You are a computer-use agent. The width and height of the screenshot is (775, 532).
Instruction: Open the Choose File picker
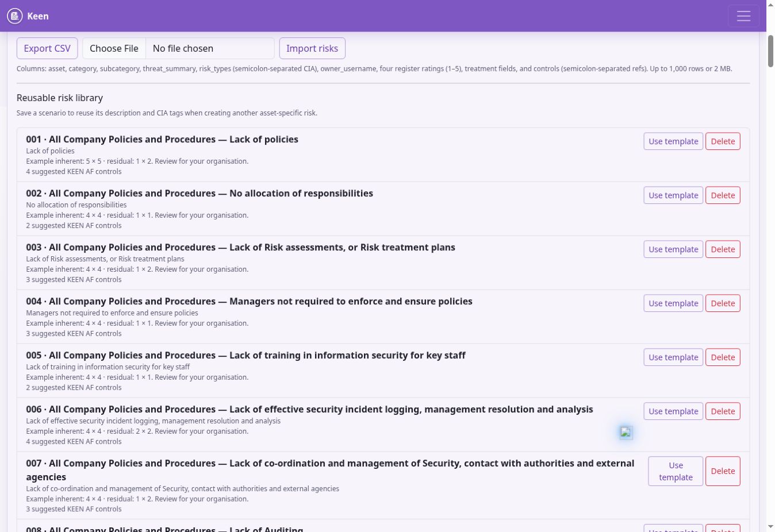point(114,48)
